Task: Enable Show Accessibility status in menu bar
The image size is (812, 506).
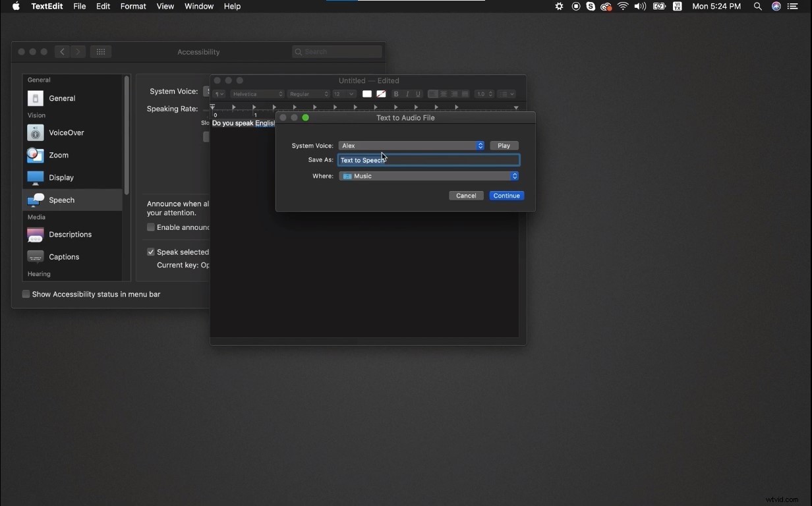Action: (x=26, y=295)
